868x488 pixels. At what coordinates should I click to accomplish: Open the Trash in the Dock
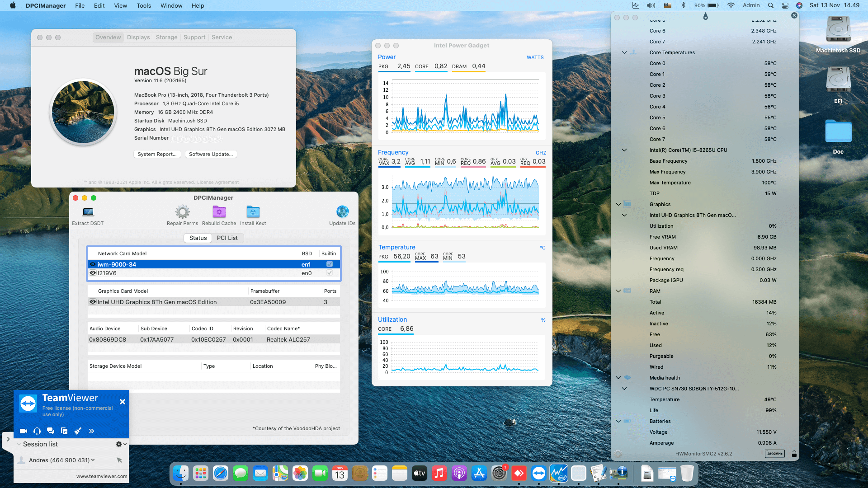(x=687, y=473)
